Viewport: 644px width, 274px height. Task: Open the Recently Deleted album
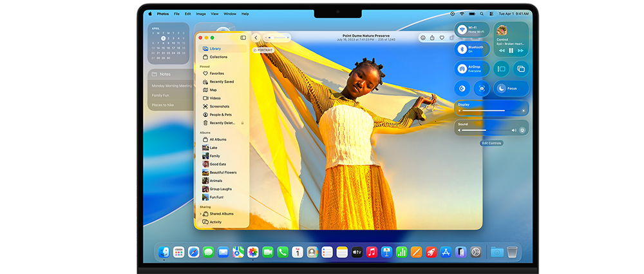click(x=223, y=122)
